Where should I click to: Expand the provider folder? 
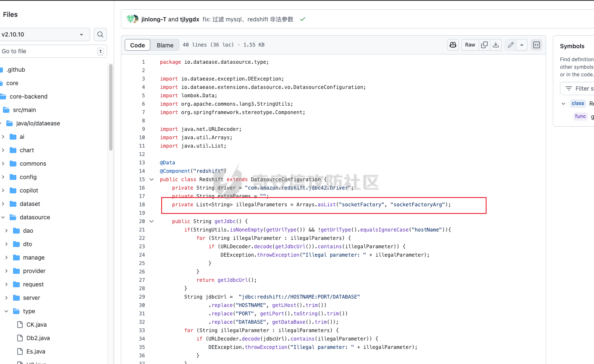(6, 271)
